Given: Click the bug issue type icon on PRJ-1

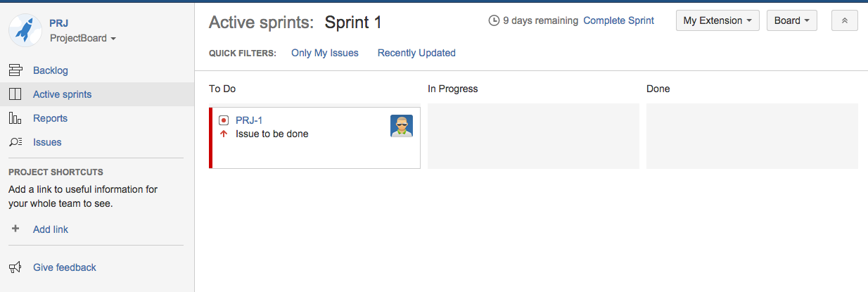Looking at the screenshot, I should 224,120.
